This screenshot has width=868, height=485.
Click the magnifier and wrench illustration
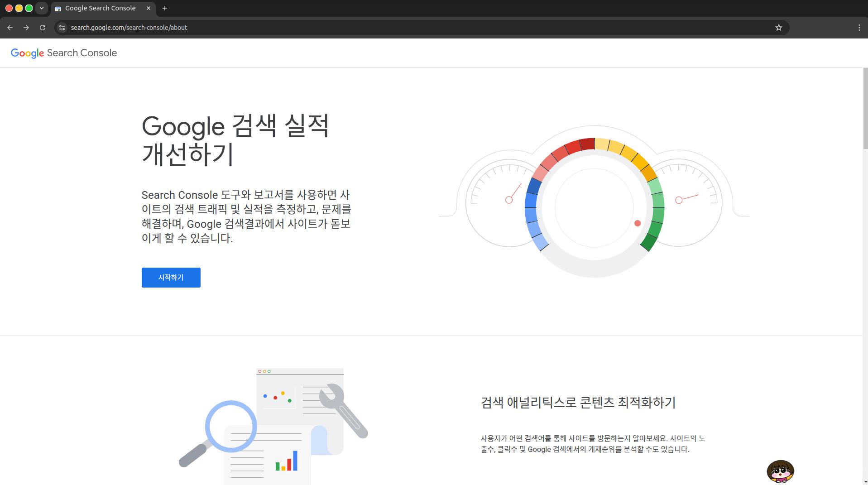273,426
